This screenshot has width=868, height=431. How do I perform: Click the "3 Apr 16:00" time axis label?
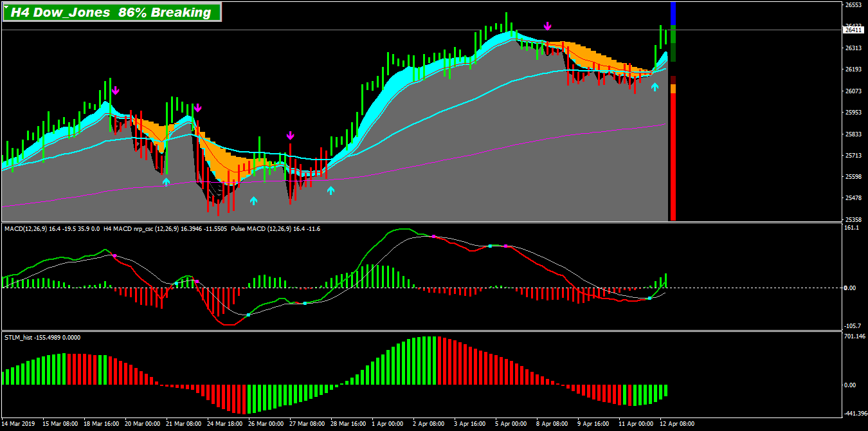pyautogui.click(x=470, y=424)
